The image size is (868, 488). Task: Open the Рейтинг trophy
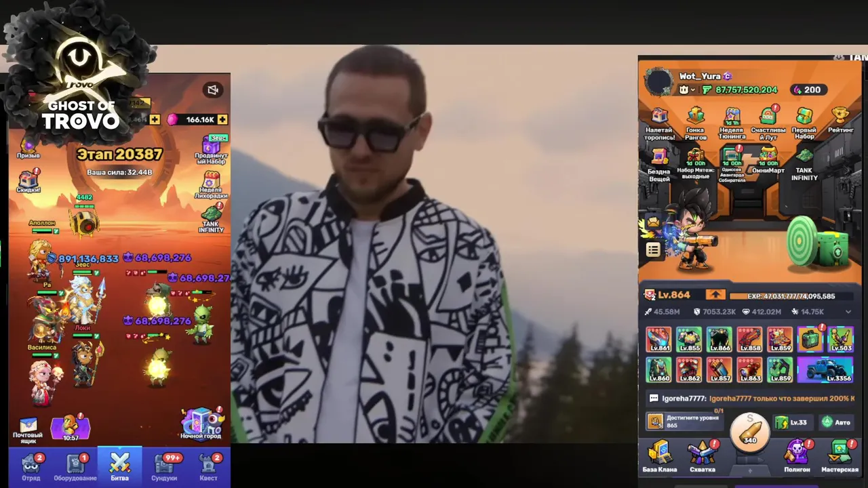click(x=840, y=119)
